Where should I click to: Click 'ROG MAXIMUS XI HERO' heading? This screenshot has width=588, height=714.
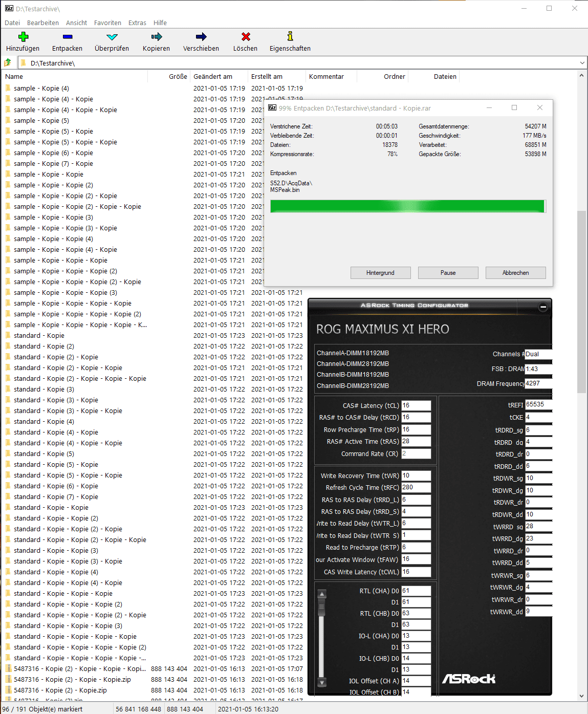383,329
